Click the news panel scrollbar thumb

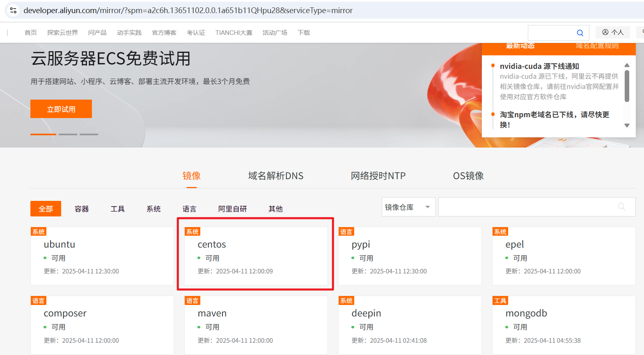[627, 86]
